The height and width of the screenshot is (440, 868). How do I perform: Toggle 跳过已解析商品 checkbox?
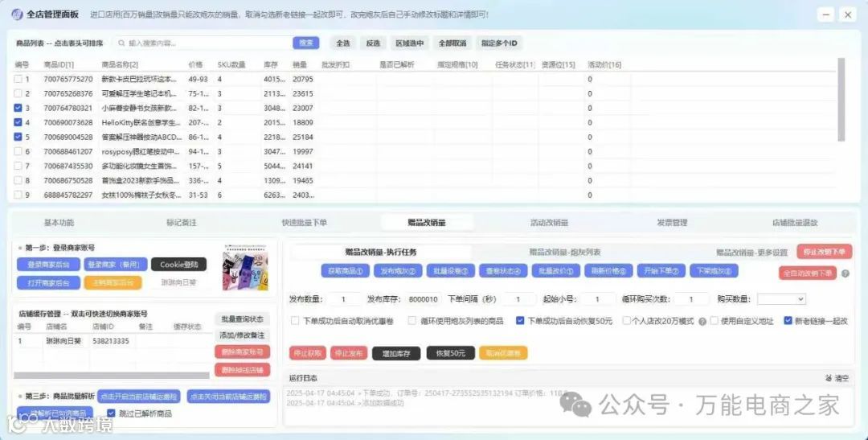click(x=111, y=413)
